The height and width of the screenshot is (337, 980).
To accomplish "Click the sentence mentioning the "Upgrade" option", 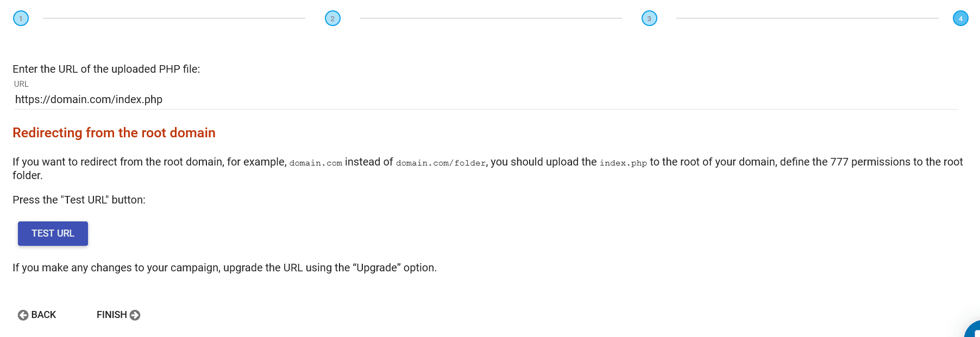I will (224, 268).
